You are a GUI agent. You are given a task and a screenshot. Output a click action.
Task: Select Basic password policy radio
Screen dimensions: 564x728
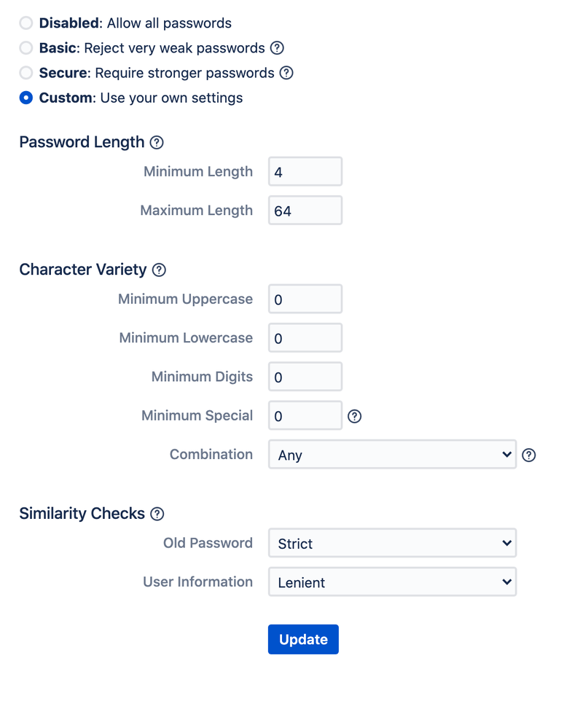26,48
